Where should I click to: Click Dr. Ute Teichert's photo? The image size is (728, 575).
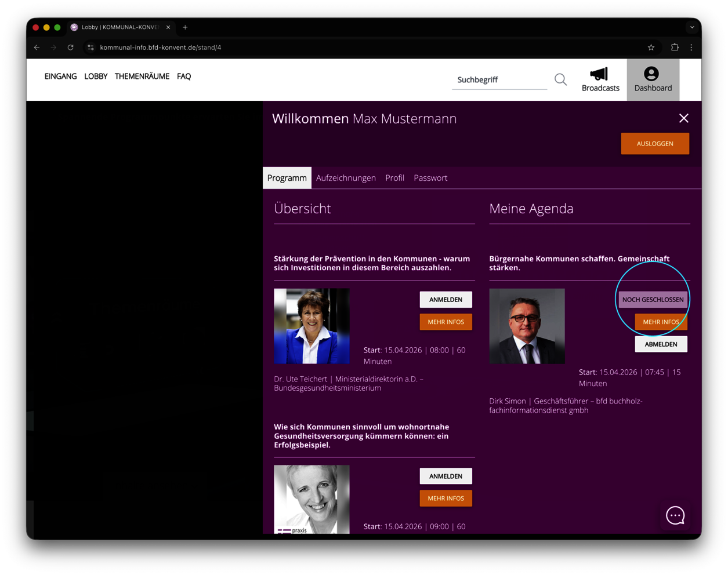pos(312,326)
